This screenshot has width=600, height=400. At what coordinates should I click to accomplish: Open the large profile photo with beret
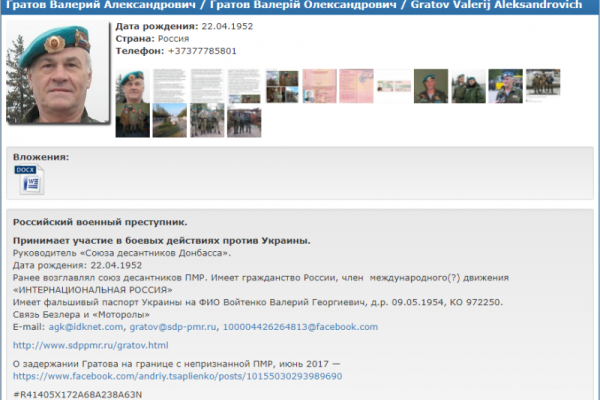[x=58, y=72]
